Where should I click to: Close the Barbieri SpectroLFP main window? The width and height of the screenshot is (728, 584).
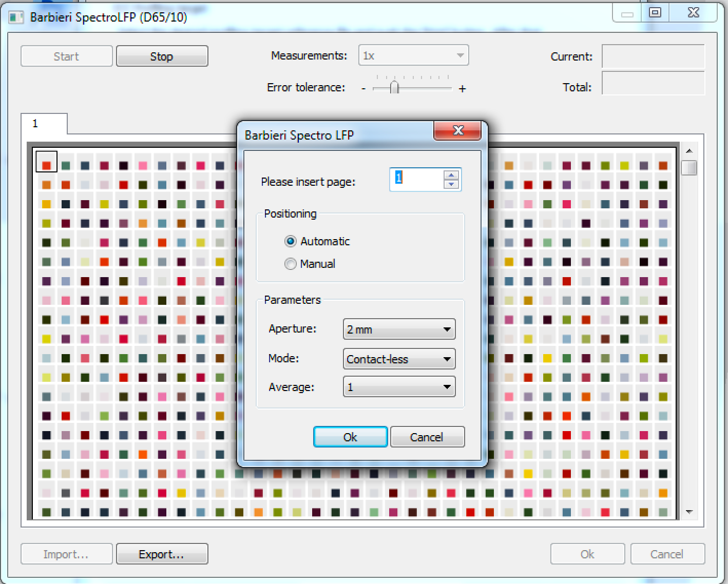(693, 13)
